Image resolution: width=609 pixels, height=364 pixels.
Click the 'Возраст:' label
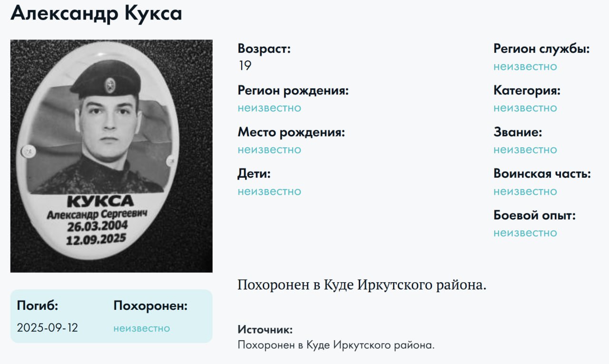point(264,48)
